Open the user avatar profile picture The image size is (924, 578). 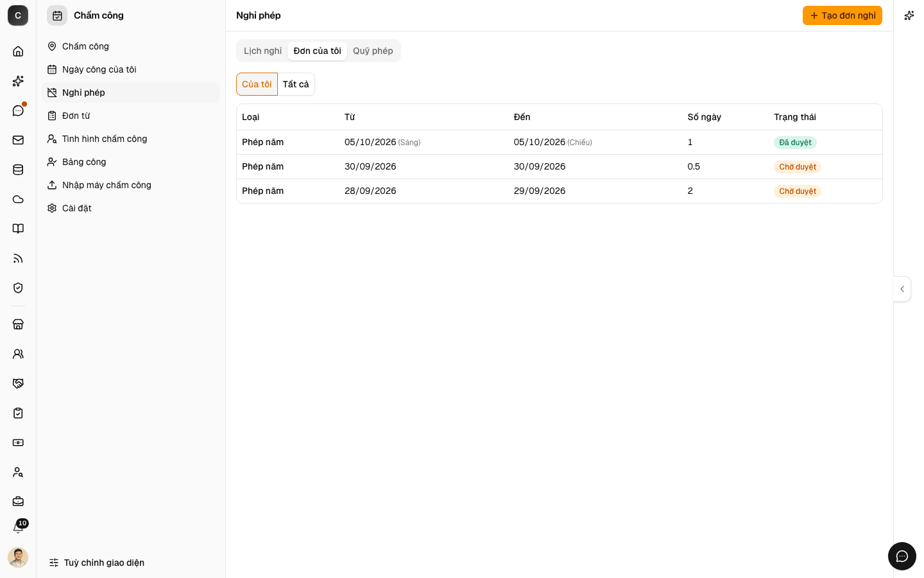click(18, 557)
